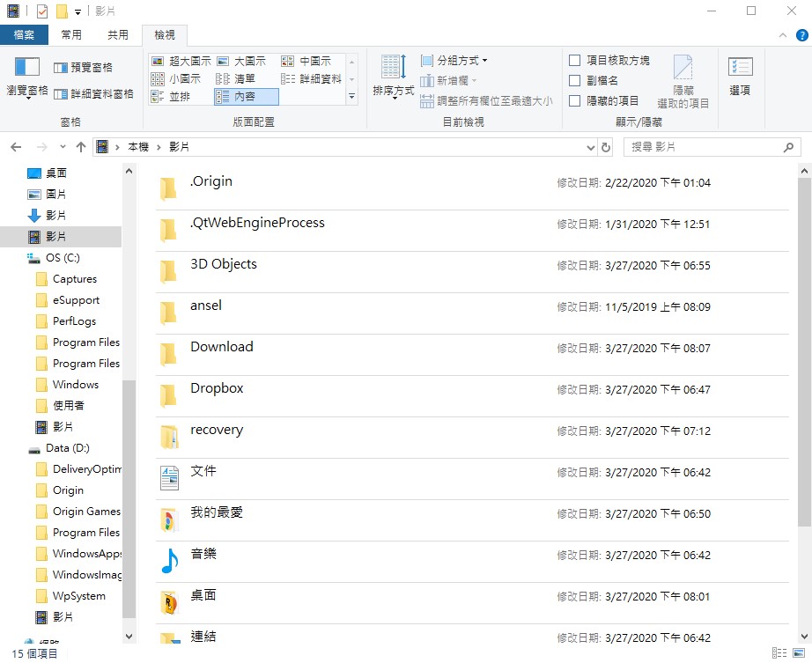812x663 pixels.
Task: Expand the address bar history dropdown
Action: click(590, 148)
